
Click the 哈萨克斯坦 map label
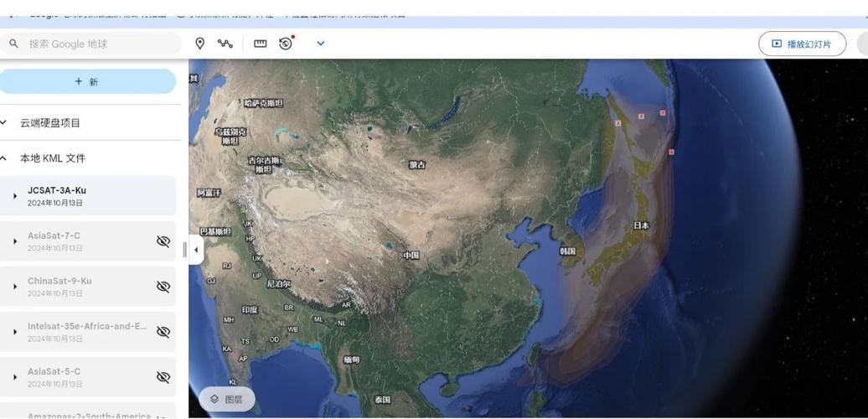click(263, 103)
